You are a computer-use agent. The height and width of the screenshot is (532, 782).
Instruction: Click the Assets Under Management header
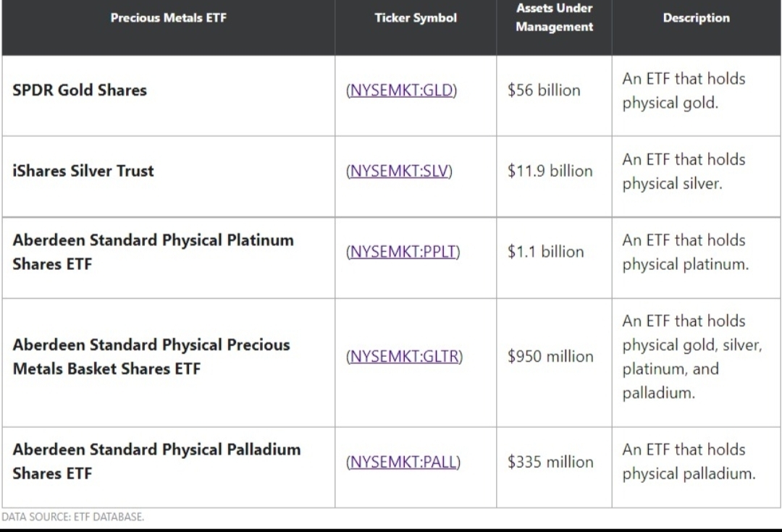[x=554, y=18]
